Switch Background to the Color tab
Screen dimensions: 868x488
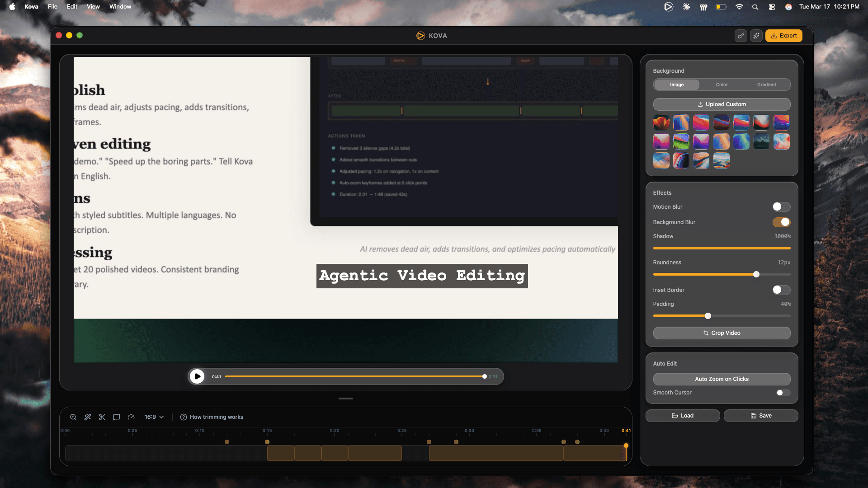(722, 84)
